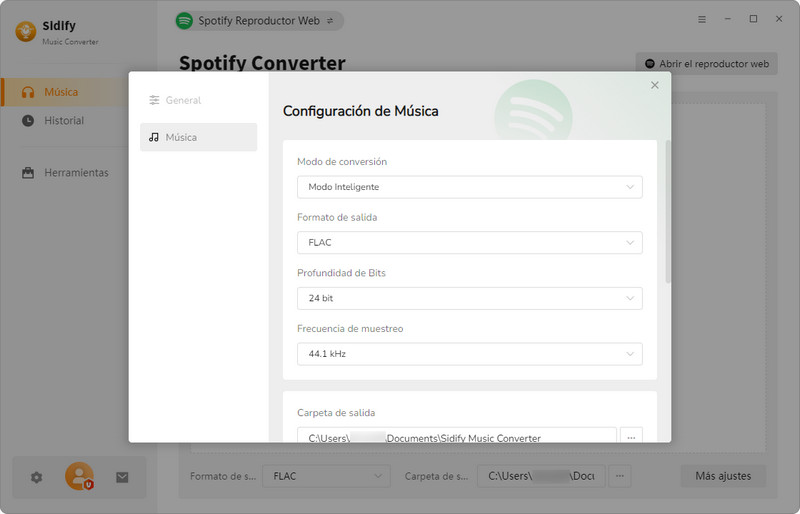This screenshot has width=800, height=514.
Task: Click the Sidify Music Converter logo
Action: 26,32
